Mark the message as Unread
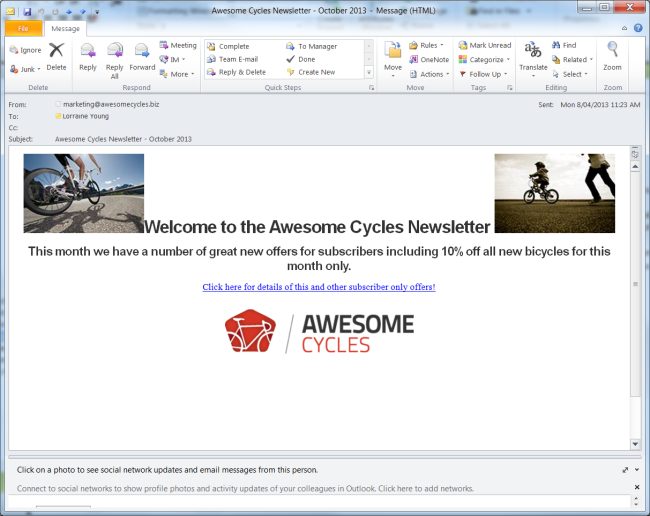The height and width of the screenshot is (516, 650). click(485, 45)
